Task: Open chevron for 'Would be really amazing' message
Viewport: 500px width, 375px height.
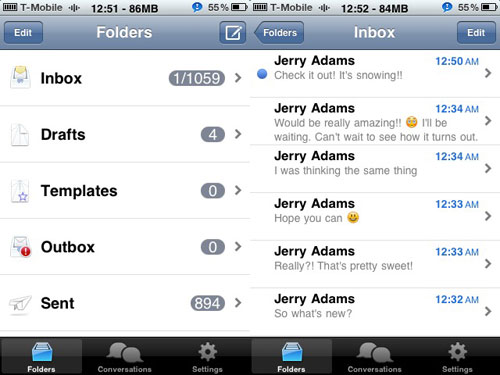Action: click(x=488, y=121)
